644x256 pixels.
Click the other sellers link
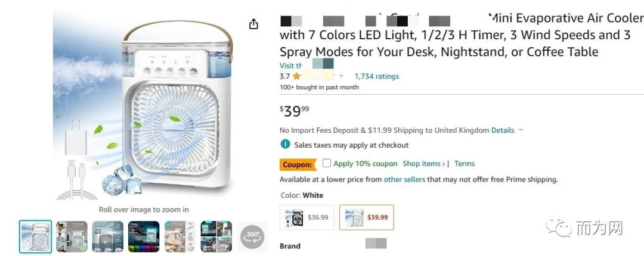tap(404, 179)
